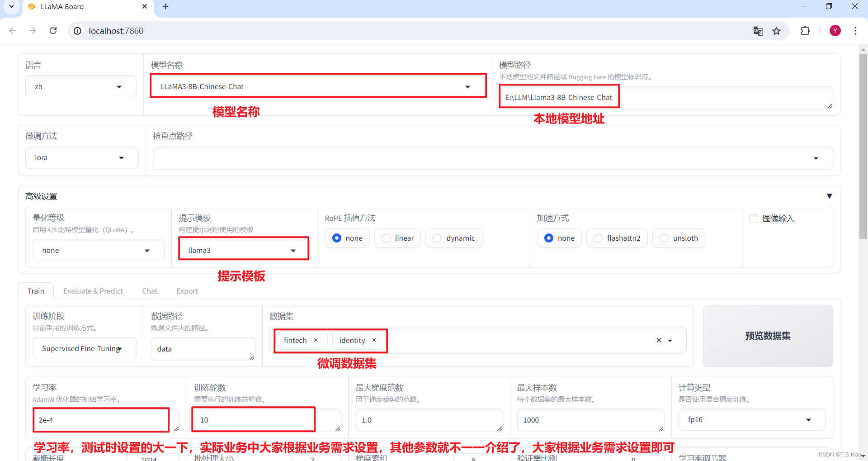
Task: Enable 图像输入 checkbox
Action: (x=754, y=219)
